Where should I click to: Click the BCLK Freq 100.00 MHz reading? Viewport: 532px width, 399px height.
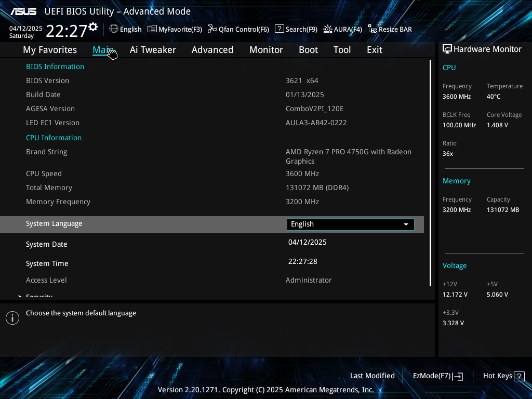[459, 125]
